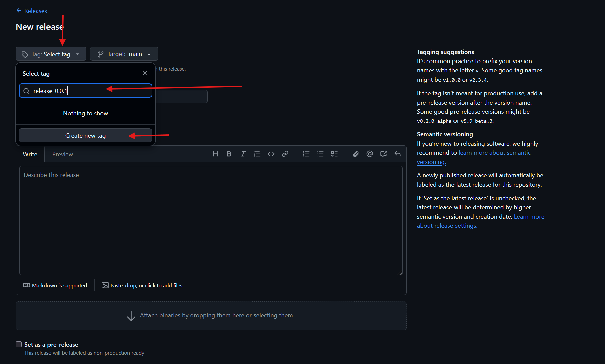Toggle italic text formatting

click(243, 154)
